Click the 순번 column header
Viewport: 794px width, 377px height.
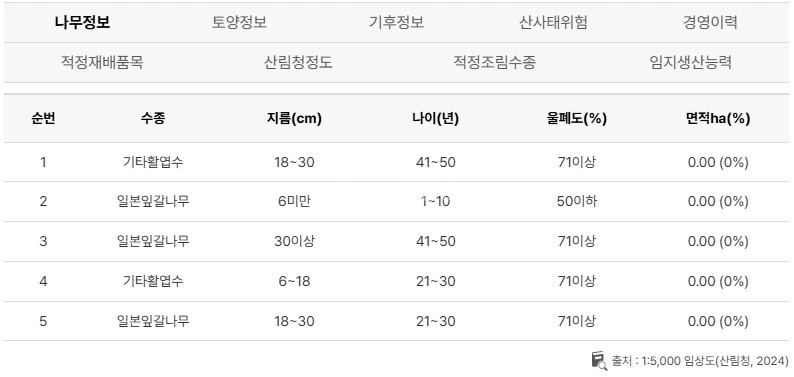(43, 119)
